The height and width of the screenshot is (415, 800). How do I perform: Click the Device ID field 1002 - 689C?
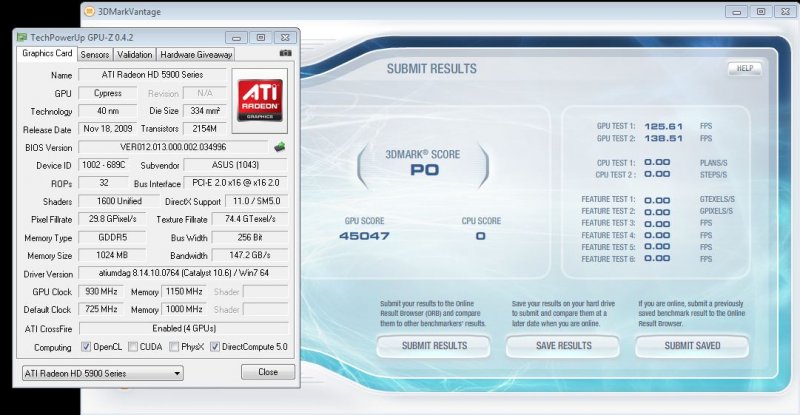coord(104,165)
